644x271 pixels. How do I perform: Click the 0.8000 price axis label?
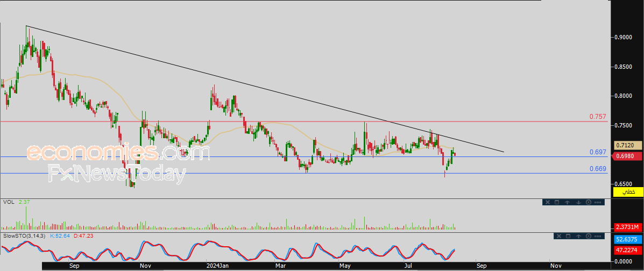(x=624, y=96)
